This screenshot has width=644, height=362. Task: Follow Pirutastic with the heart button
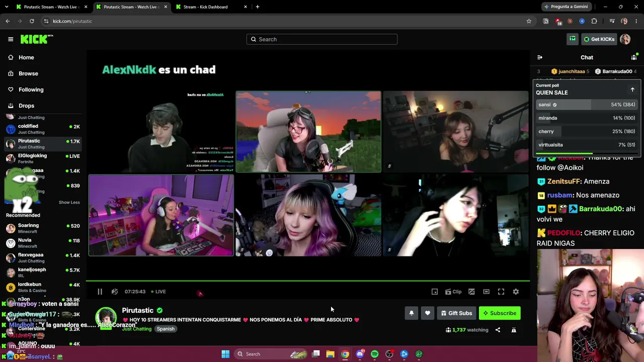[x=428, y=313]
